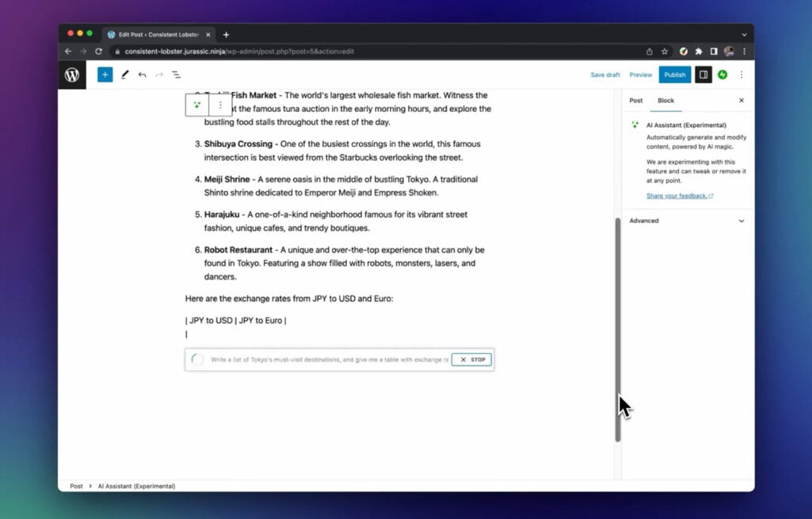Open the browser profile avatar
Screen dimensions: 812x519
(x=730, y=52)
